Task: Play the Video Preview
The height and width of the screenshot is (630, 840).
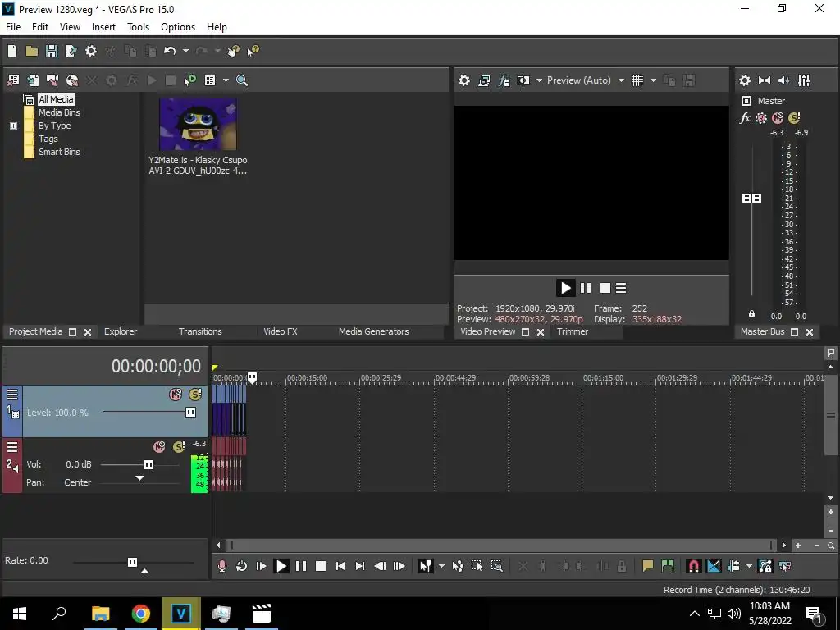Action: tap(565, 288)
